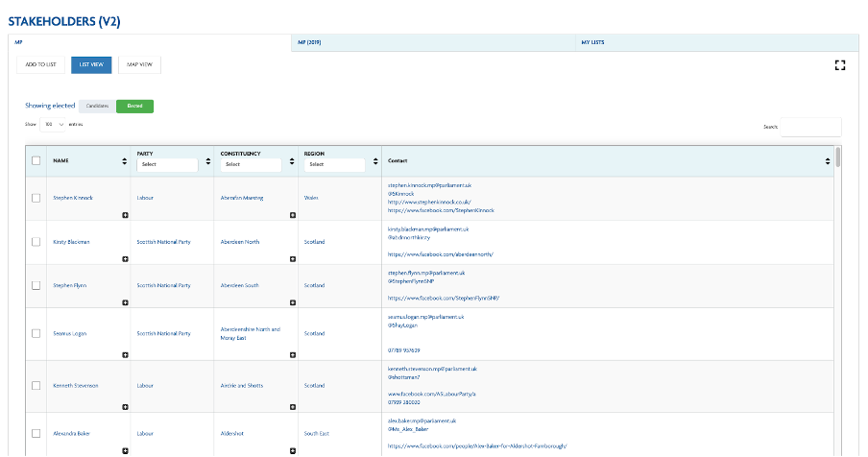Image resolution: width=868 pixels, height=457 pixels.
Task: Click into the Search input field
Action: pyautogui.click(x=809, y=127)
